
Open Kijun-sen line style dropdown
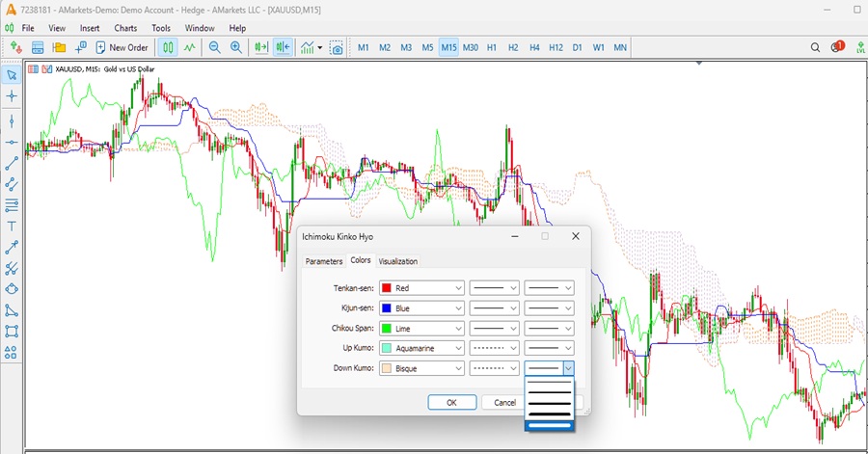tap(495, 308)
